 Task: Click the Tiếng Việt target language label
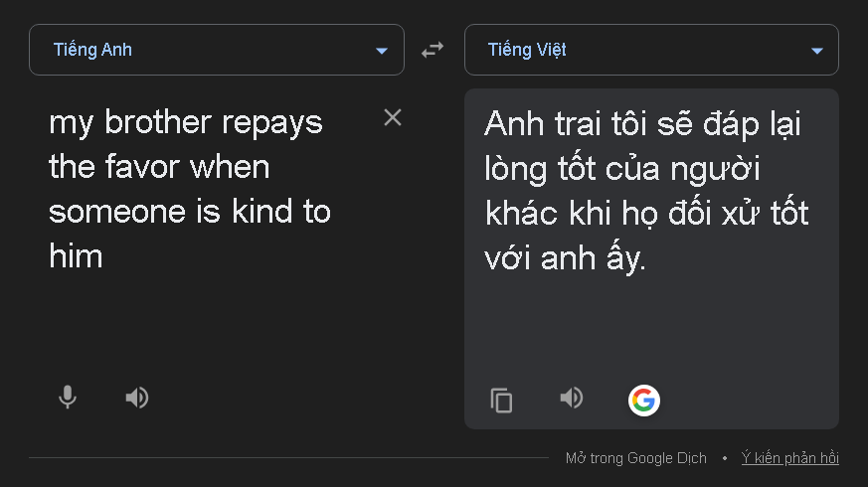point(527,50)
